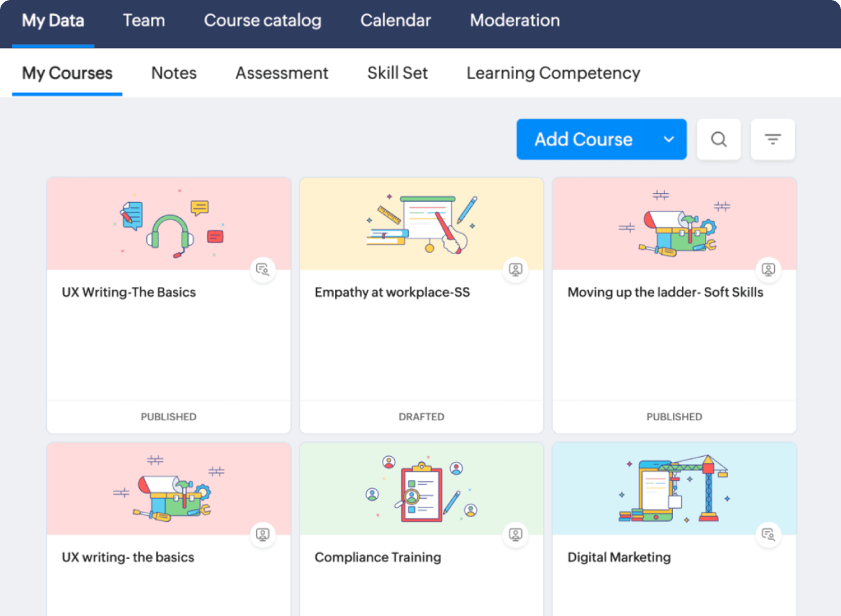The width and height of the screenshot is (841, 616).
Task: Open the Moderation tab
Action: pyautogui.click(x=514, y=21)
